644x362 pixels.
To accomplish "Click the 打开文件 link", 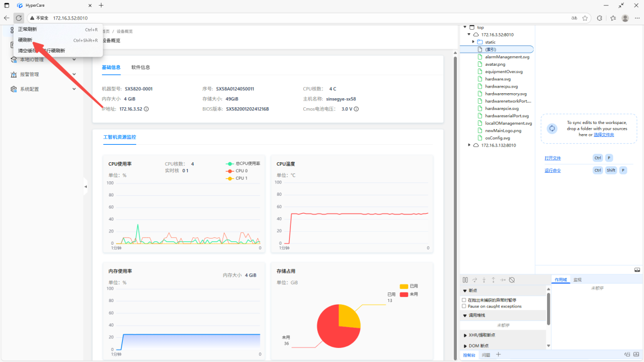I will pyautogui.click(x=553, y=158).
